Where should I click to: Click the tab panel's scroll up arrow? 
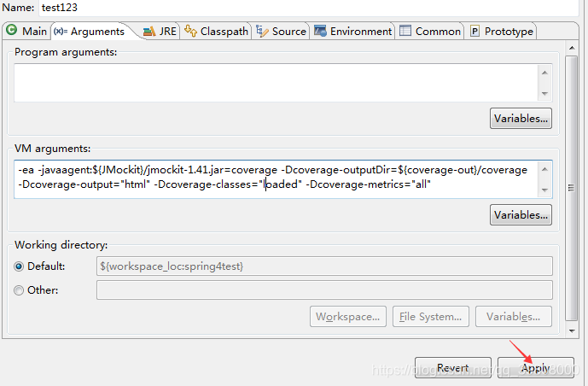pos(572,48)
